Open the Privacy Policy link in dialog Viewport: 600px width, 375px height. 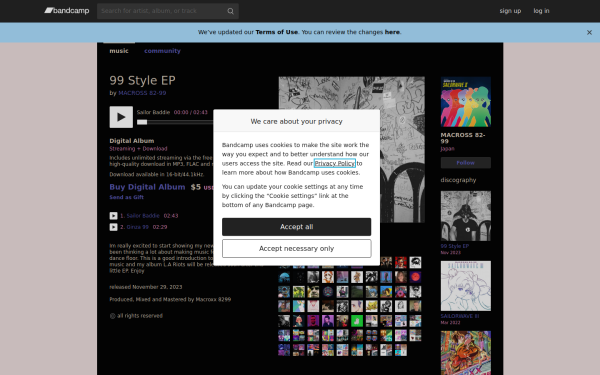tap(335, 163)
